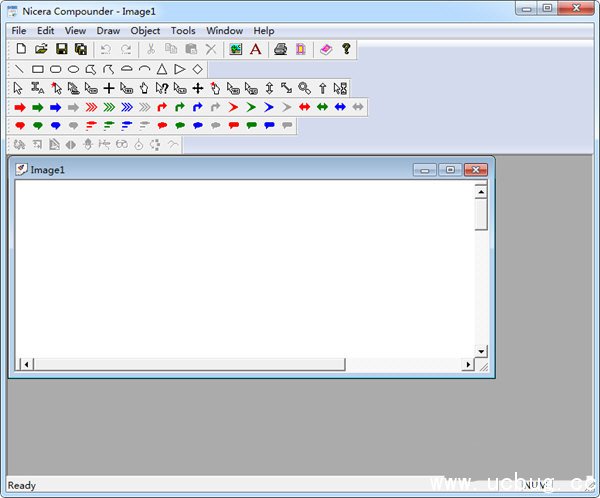
Task: Open the Object menu
Action: pos(145,31)
